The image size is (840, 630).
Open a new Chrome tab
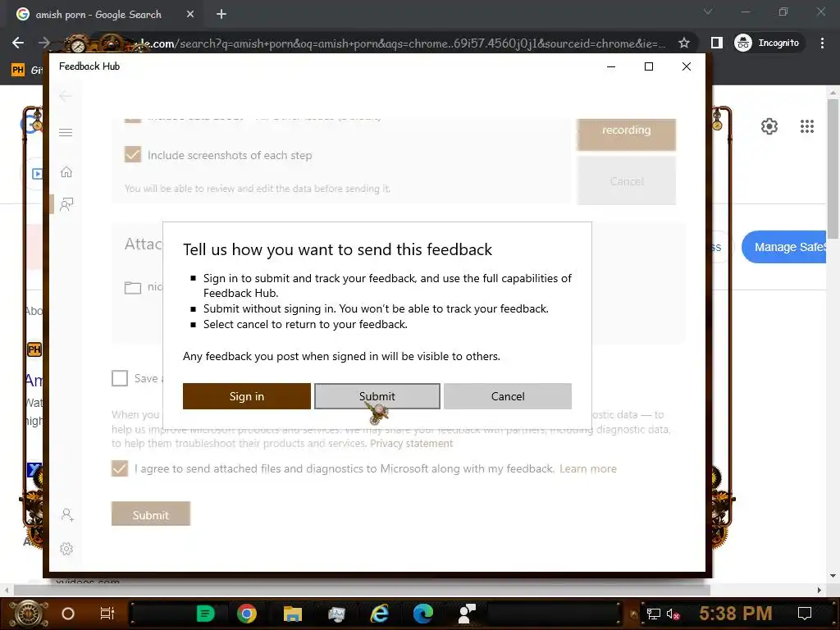tap(221, 15)
